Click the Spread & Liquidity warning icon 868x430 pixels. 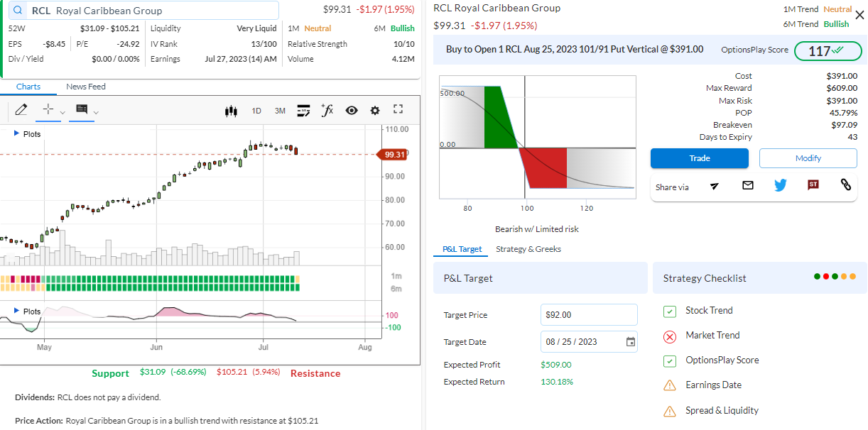pyautogui.click(x=669, y=411)
